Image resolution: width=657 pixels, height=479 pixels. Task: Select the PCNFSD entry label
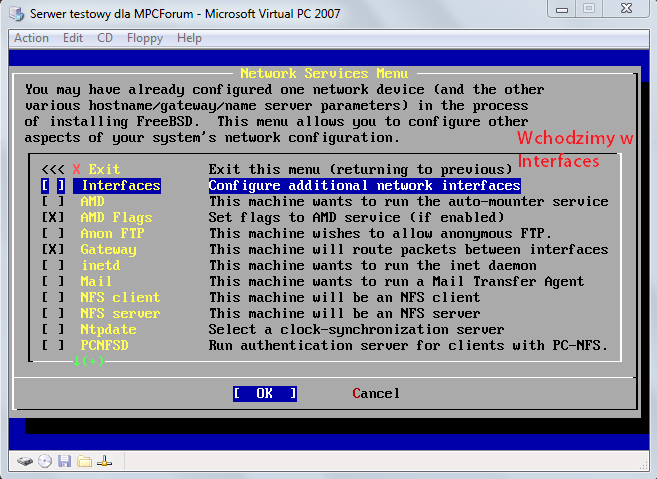point(104,345)
